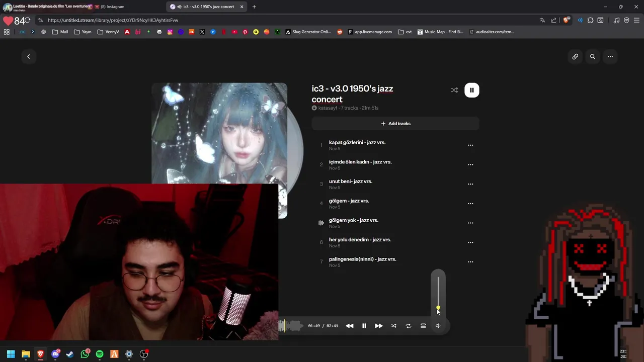Toggle shuffle in bottom player bar
Image resolution: width=644 pixels, height=362 pixels.
[393, 326]
